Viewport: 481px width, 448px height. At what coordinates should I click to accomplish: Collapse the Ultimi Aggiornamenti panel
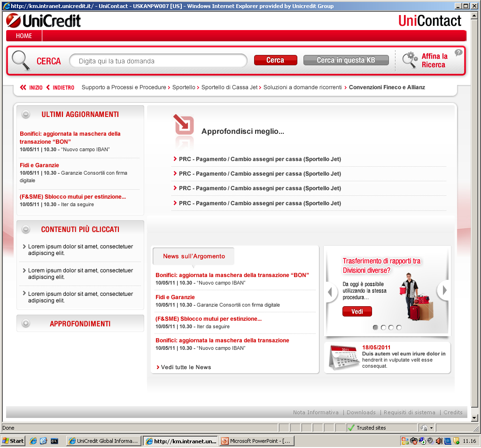[x=26, y=115]
